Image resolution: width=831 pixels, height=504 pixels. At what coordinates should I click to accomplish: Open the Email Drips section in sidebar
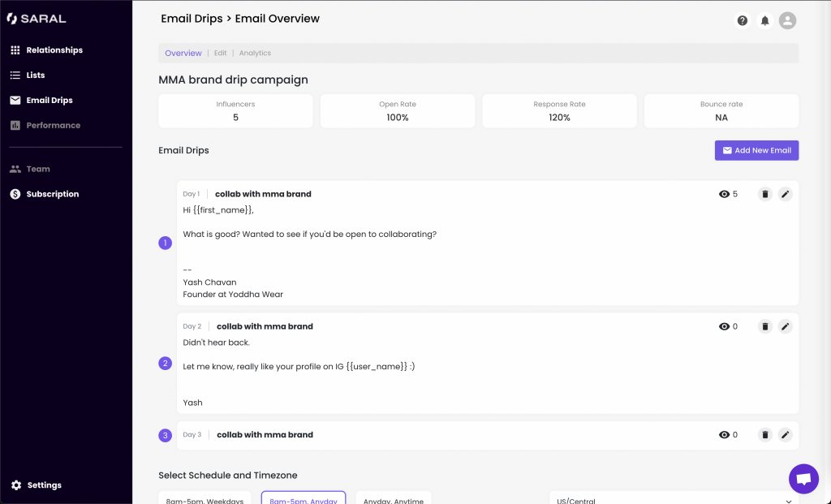(49, 100)
